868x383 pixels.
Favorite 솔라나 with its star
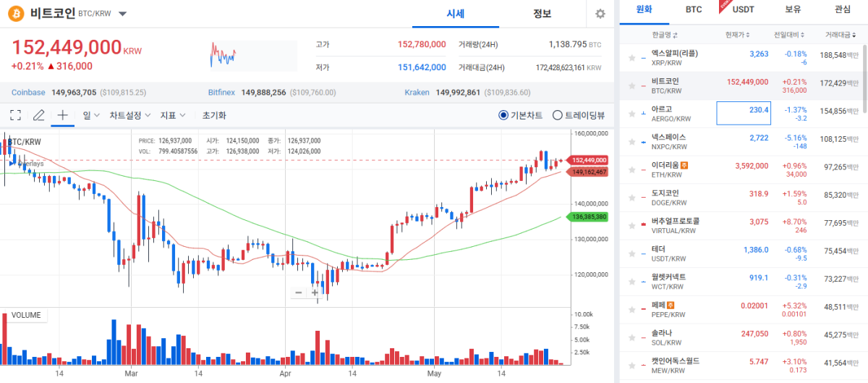[631, 337]
